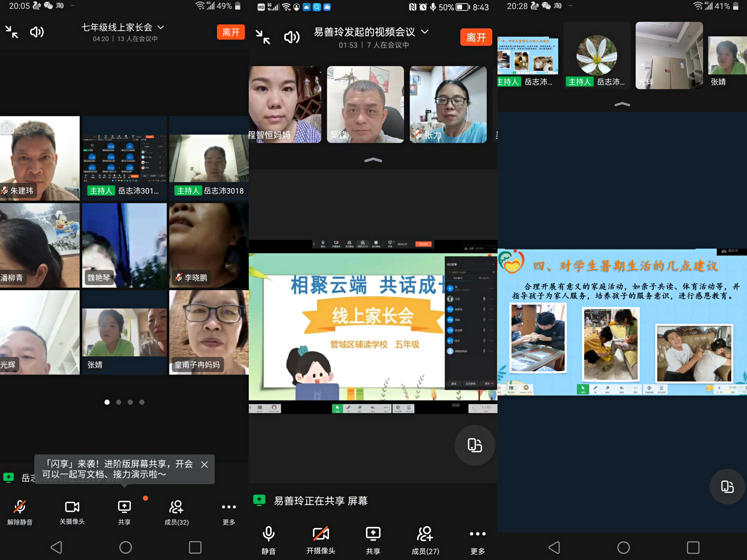Open the 四、对学生暑期生活 shared slide
Viewport: 747px width, 560px height.
622,322
